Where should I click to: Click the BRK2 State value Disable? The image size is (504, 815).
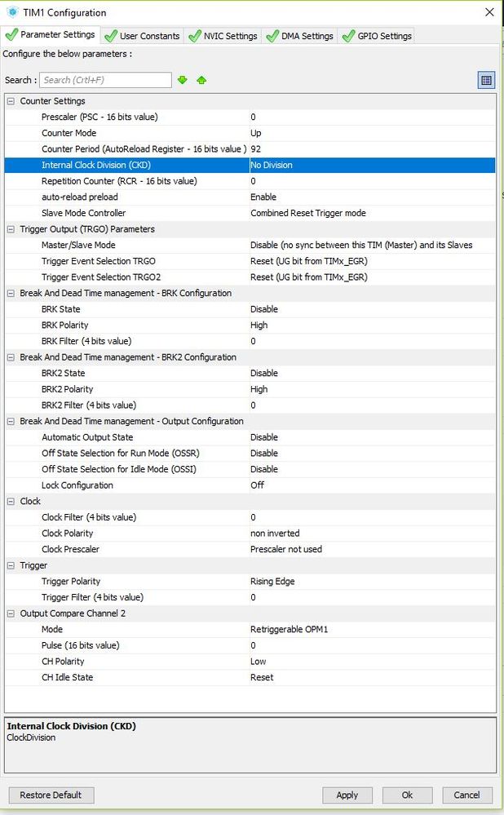(x=264, y=373)
